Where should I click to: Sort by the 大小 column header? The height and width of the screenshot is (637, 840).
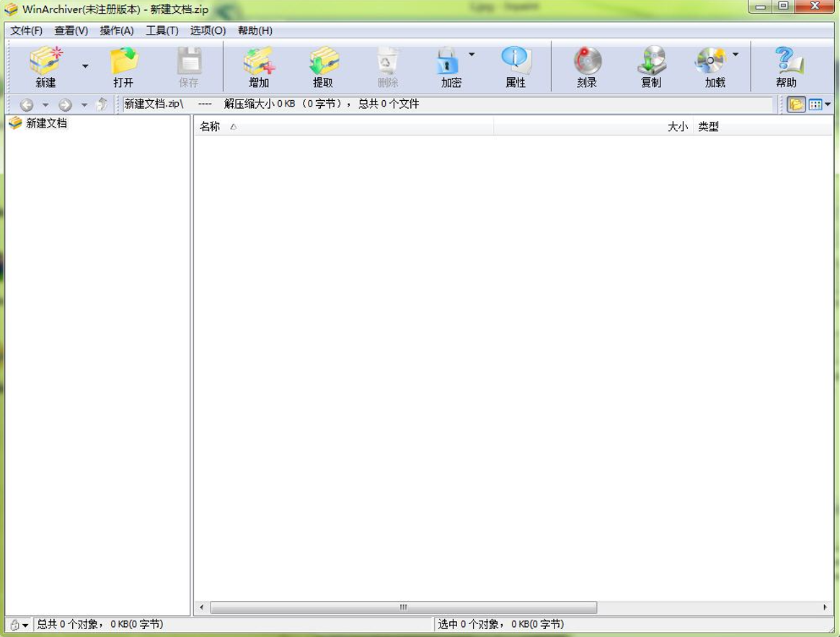(593, 127)
